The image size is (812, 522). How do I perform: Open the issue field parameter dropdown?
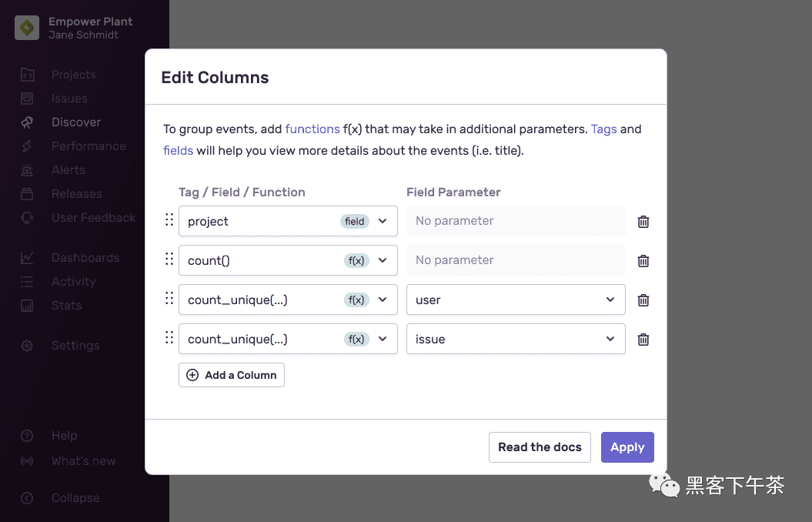[516, 340]
